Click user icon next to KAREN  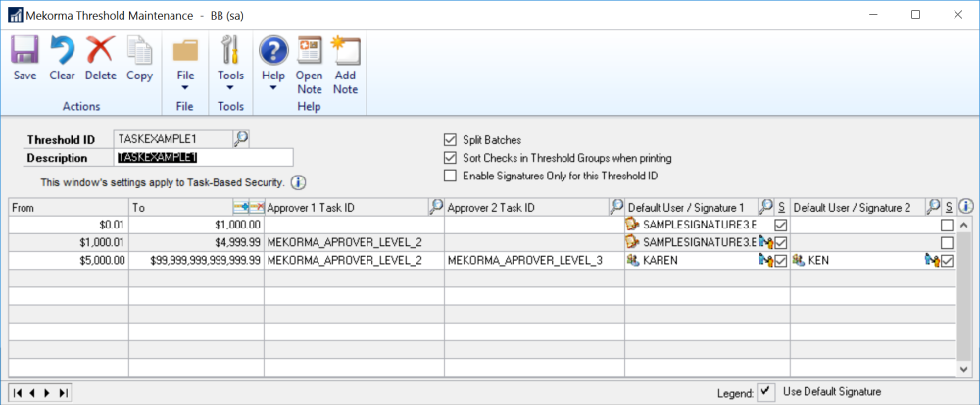pos(633,260)
